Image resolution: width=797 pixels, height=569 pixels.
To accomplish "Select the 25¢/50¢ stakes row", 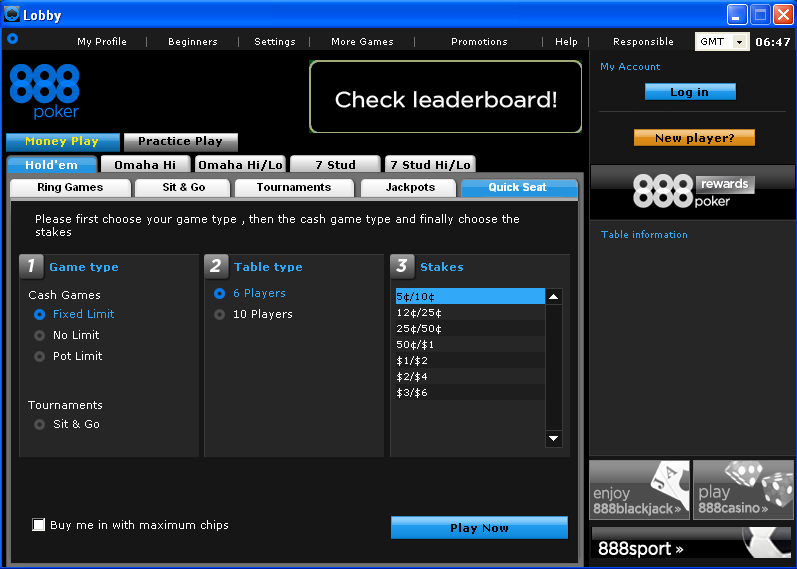I will [x=470, y=328].
